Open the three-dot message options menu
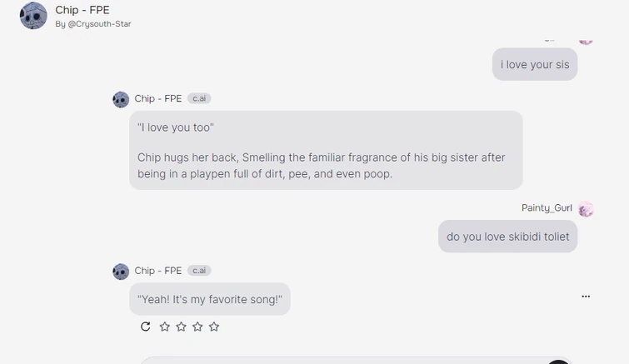 point(586,297)
